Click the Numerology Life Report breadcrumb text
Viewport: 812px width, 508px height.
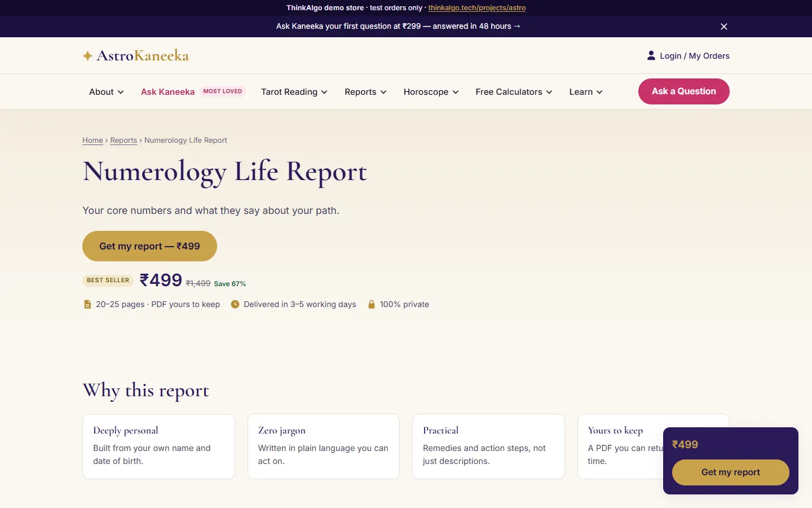[x=186, y=141]
